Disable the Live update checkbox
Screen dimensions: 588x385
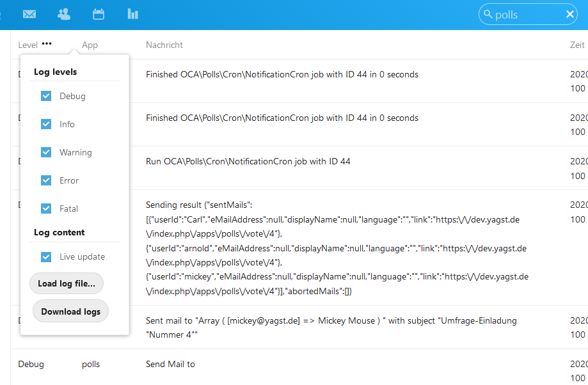click(x=46, y=257)
